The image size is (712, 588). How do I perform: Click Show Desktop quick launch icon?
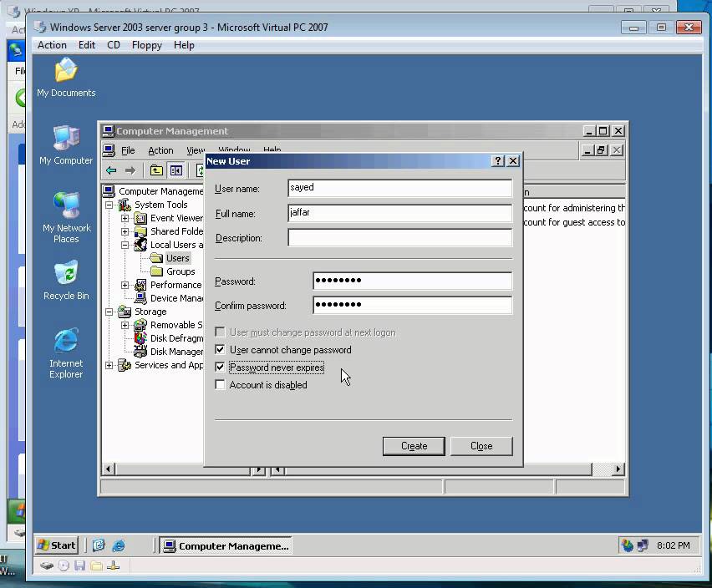coord(99,545)
